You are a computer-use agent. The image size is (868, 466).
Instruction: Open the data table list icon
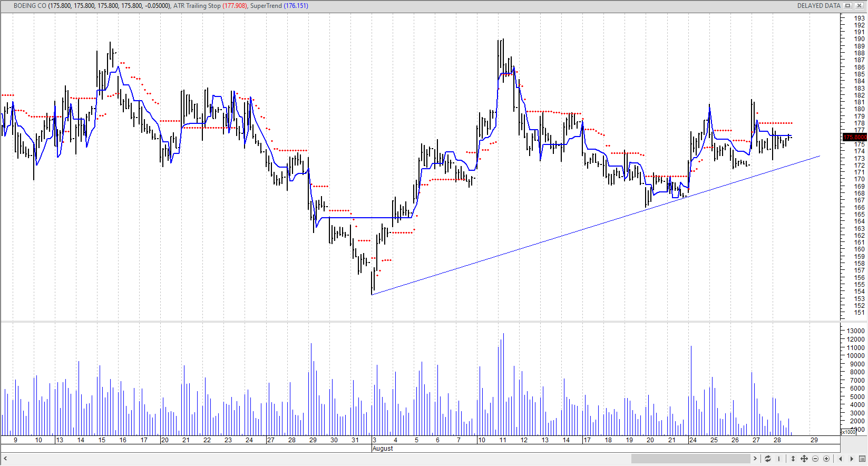tap(862, 459)
